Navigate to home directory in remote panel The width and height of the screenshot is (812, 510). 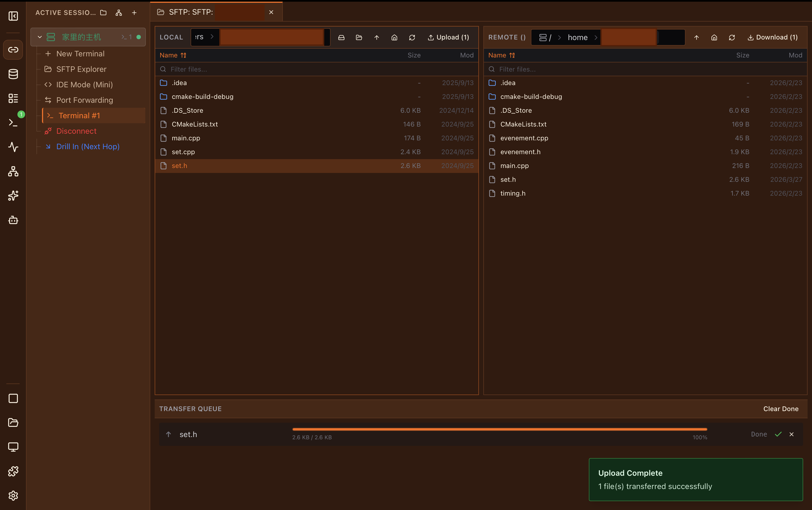[x=714, y=38]
